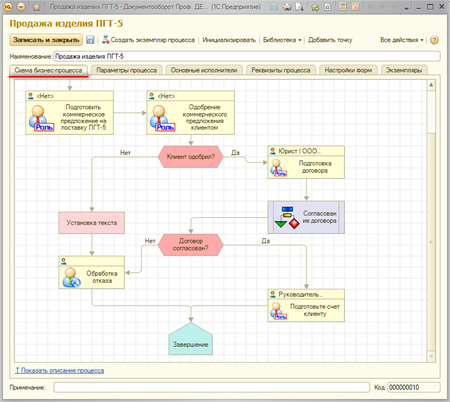
Task: Click the user icon in Обработка отказа block
Action: [x=71, y=278]
